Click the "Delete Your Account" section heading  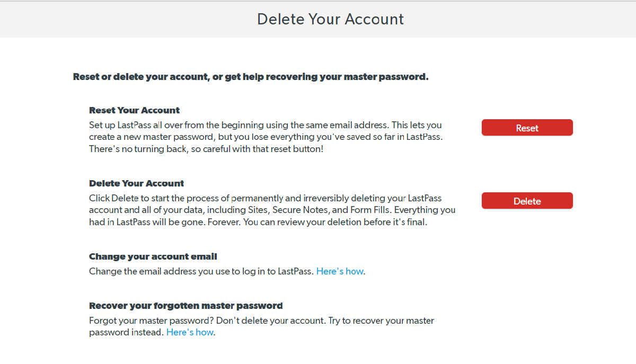[136, 183]
